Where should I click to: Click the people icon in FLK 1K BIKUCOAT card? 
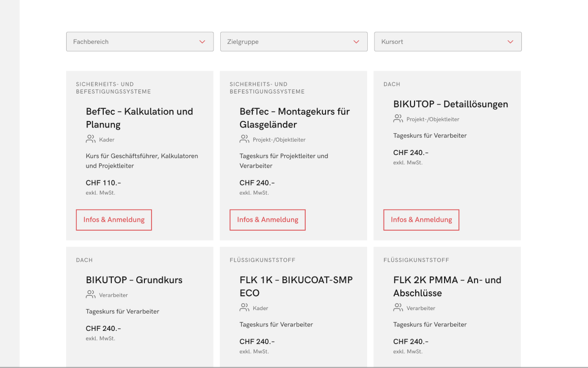click(244, 308)
